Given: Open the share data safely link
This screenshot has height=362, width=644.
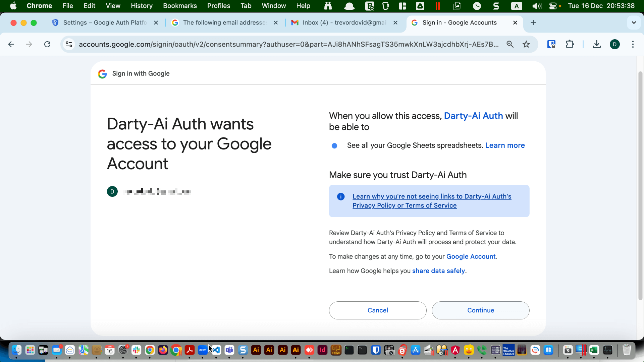Looking at the screenshot, I should [x=438, y=271].
